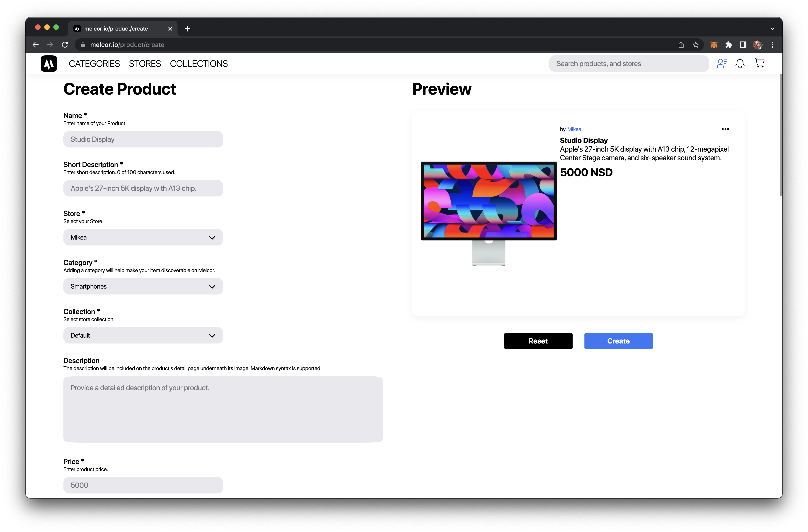View site info via the lock icon

click(83, 44)
